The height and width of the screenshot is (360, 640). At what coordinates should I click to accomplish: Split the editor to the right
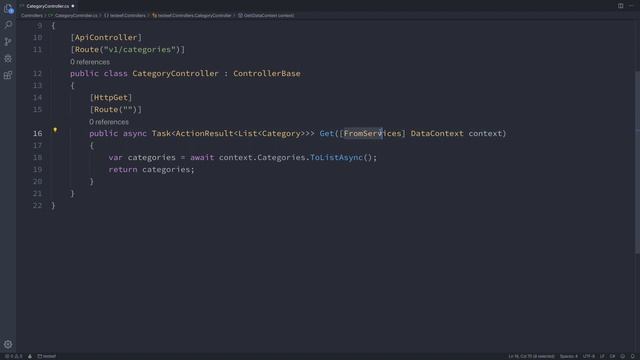tap(620, 6)
